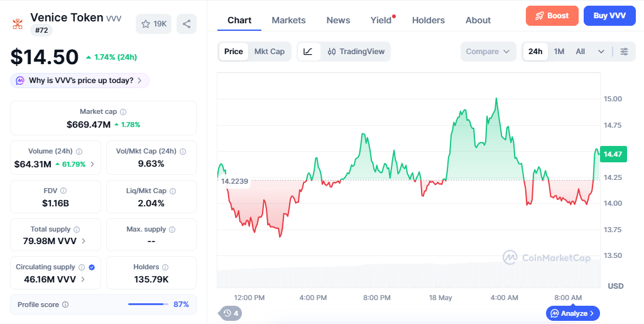Switch to line chart icon
This screenshot has height=324, width=644.
pyautogui.click(x=308, y=52)
